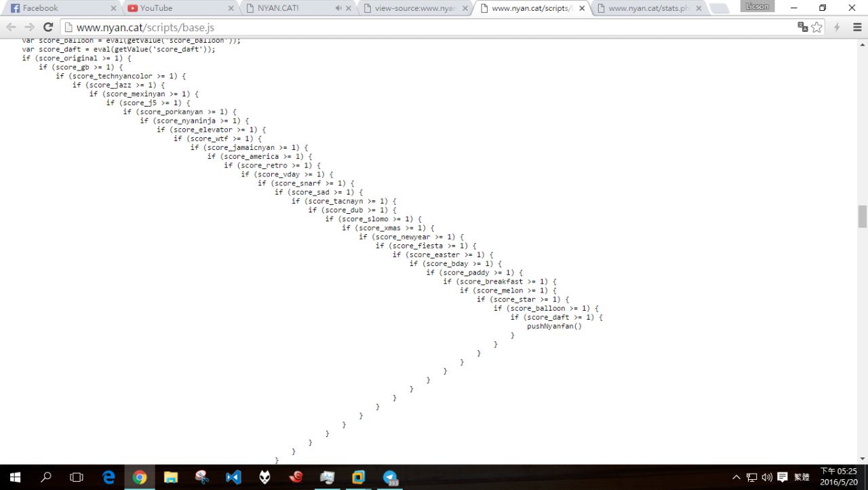Click the 'if (score_technyancolor >= 1)' line

(121, 76)
